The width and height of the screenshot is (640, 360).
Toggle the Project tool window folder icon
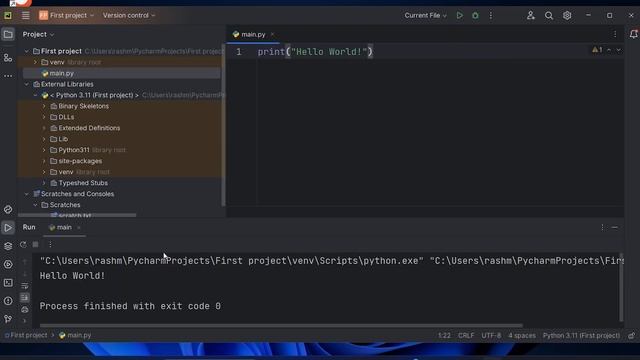(8, 34)
